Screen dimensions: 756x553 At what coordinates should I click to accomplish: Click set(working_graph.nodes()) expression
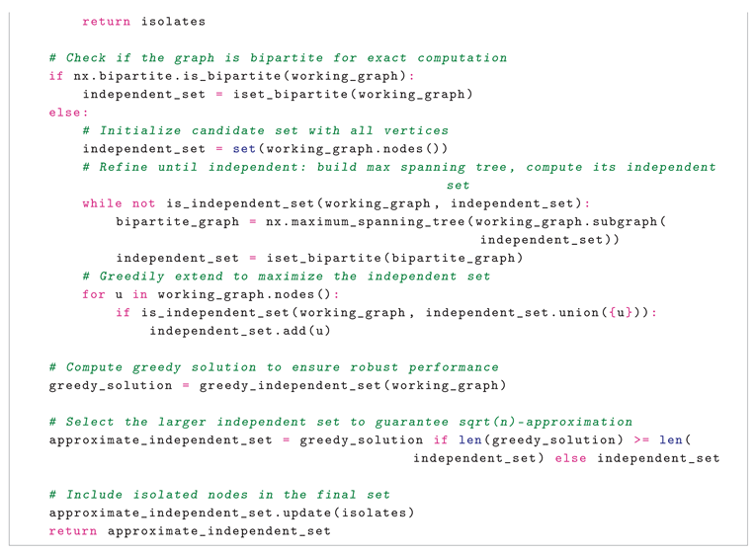340,149
